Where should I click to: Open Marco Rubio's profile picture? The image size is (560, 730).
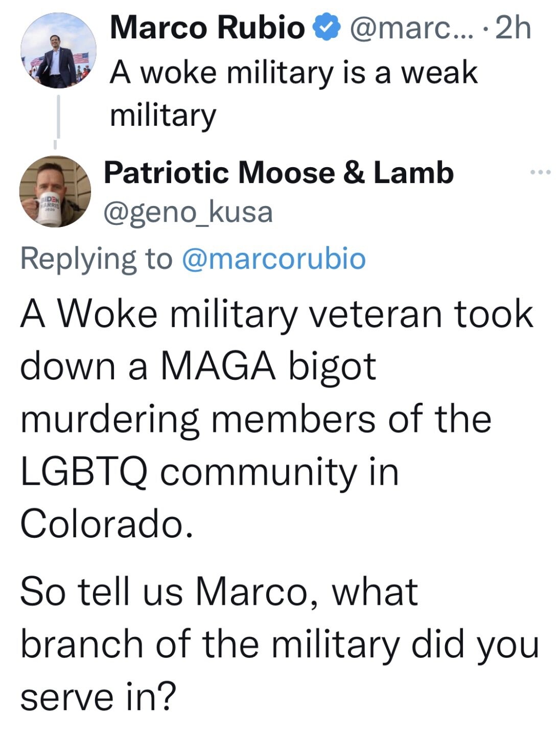click(59, 50)
